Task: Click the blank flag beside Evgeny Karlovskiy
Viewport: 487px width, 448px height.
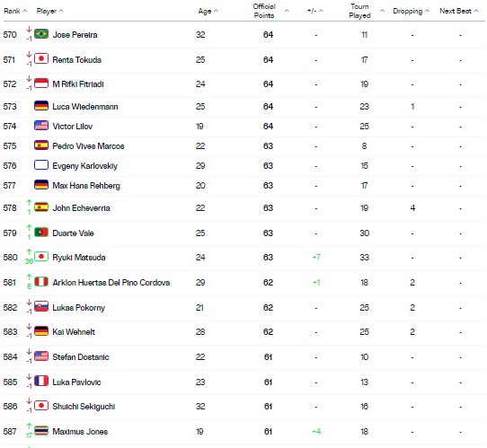Action: (41, 164)
